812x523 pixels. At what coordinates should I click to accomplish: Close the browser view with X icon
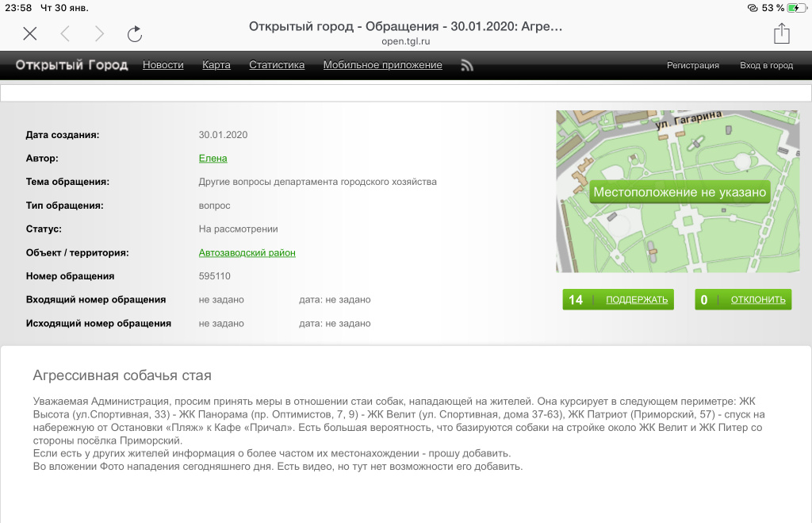point(29,33)
